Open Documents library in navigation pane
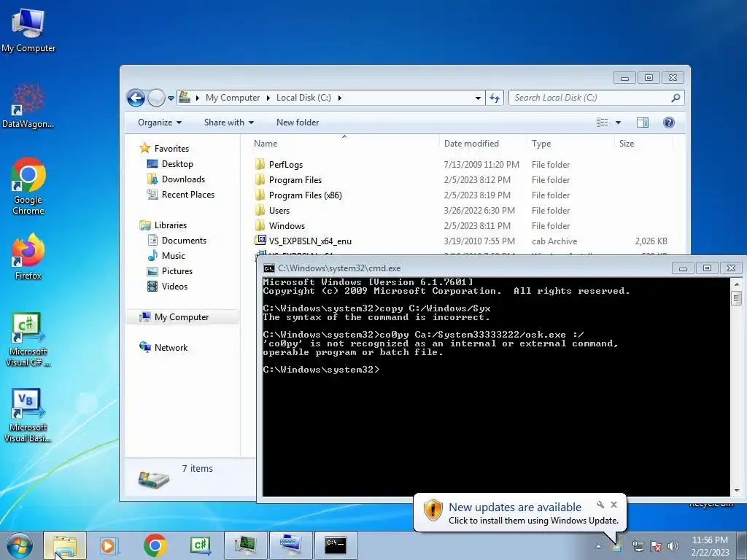The height and width of the screenshot is (560, 747). click(x=177, y=241)
